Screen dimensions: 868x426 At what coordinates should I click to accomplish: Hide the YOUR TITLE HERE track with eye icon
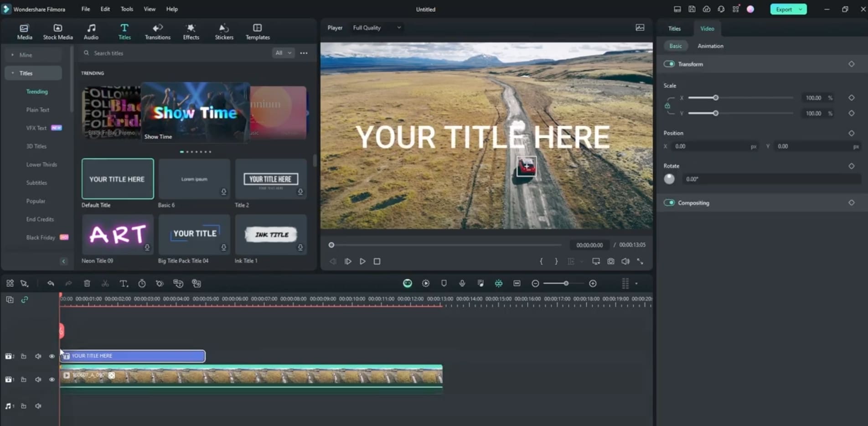(52, 356)
